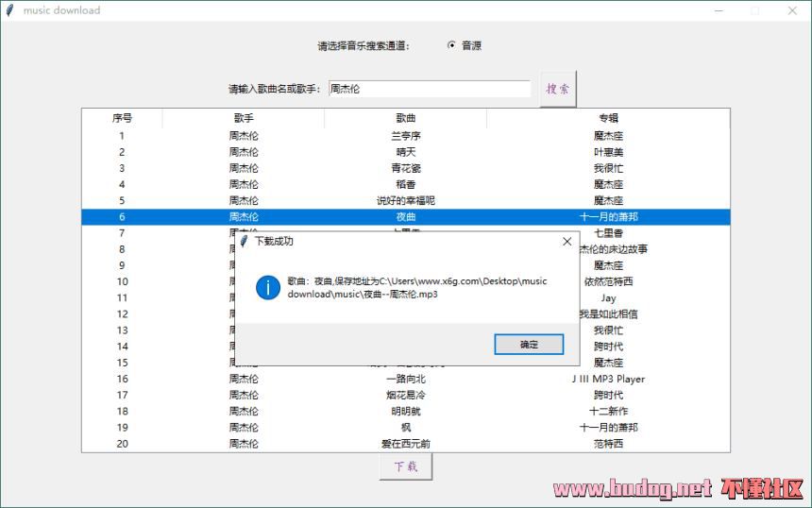Confirm the dialog with the 确定 button
812x508 pixels.
click(x=529, y=345)
